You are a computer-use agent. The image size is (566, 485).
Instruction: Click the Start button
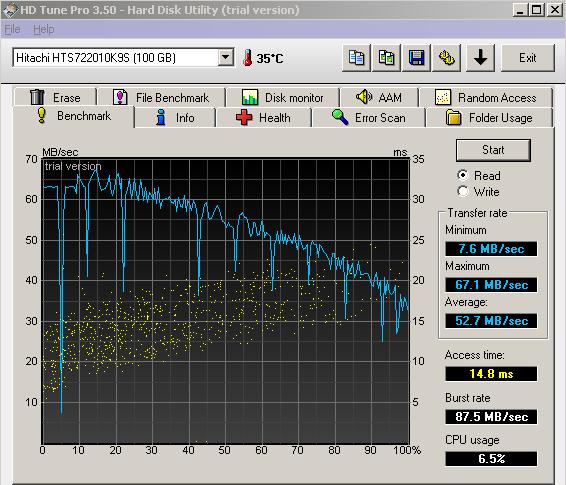[x=493, y=150]
